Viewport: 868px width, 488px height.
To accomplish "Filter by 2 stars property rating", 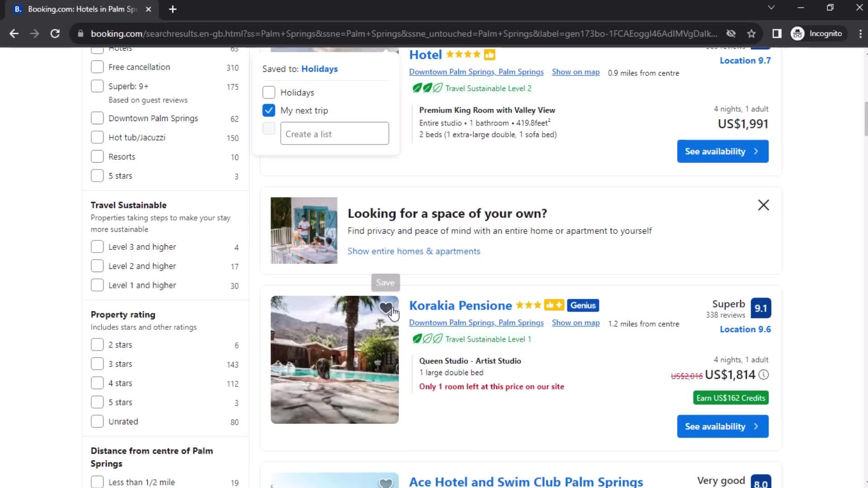I will coord(97,345).
